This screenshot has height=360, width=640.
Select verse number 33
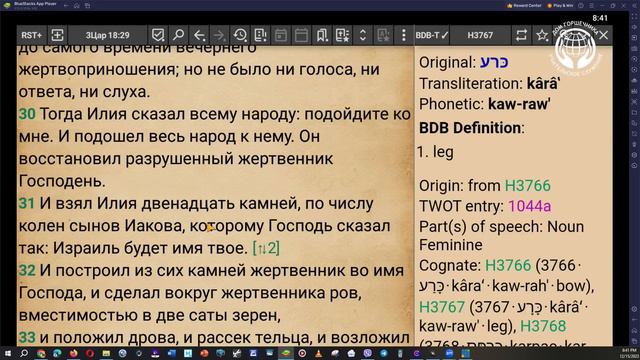[27, 338]
